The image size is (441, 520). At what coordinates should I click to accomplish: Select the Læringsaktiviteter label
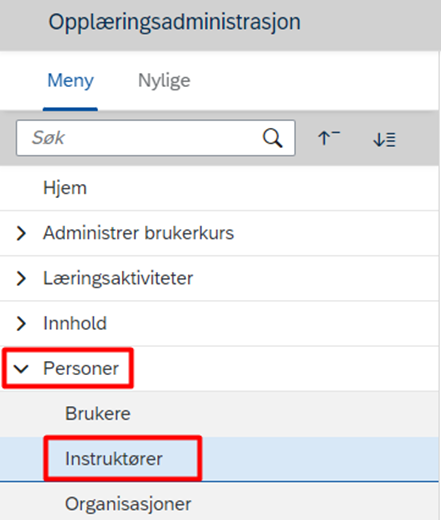click(118, 278)
